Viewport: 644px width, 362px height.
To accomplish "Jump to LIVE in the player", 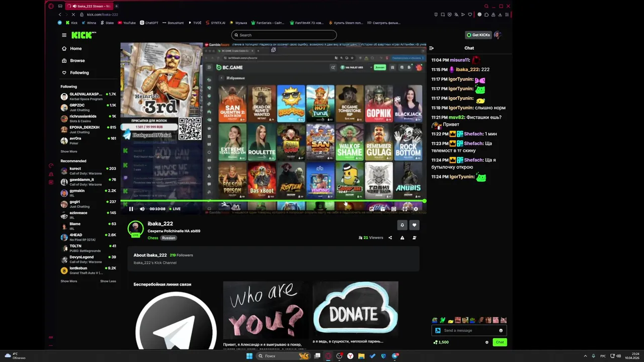I will [x=175, y=209].
